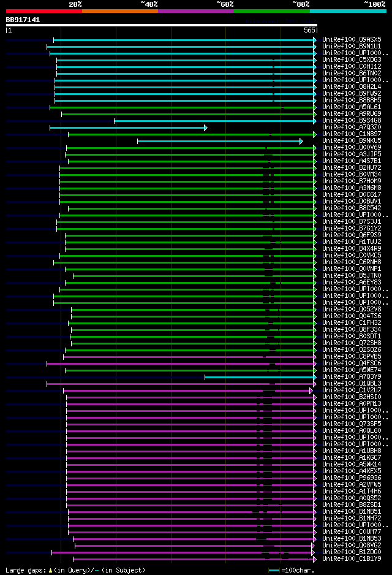Click the white query bar spanning 1 to 565
Image resolution: width=392 pixels, height=575 pixels.
pyautogui.click(x=162, y=25)
